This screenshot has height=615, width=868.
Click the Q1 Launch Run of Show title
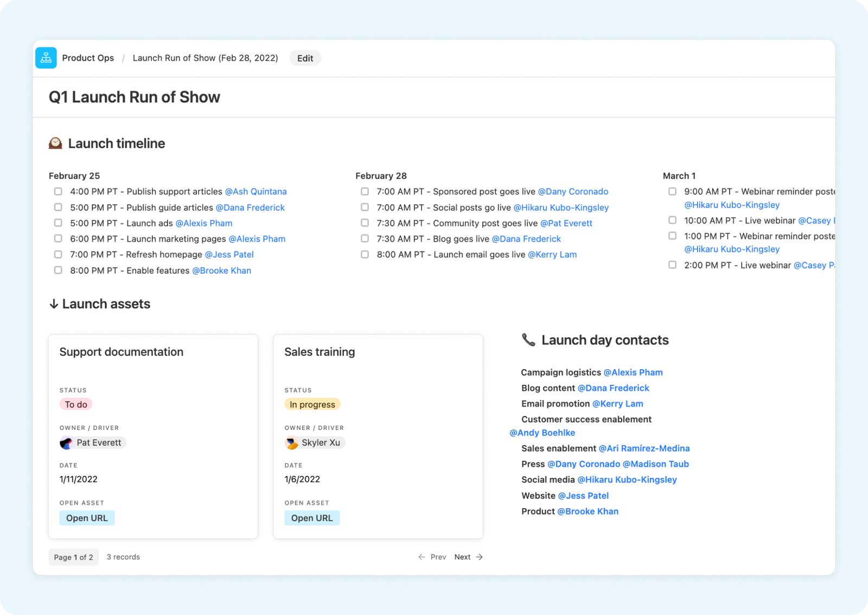pyautogui.click(x=135, y=97)
